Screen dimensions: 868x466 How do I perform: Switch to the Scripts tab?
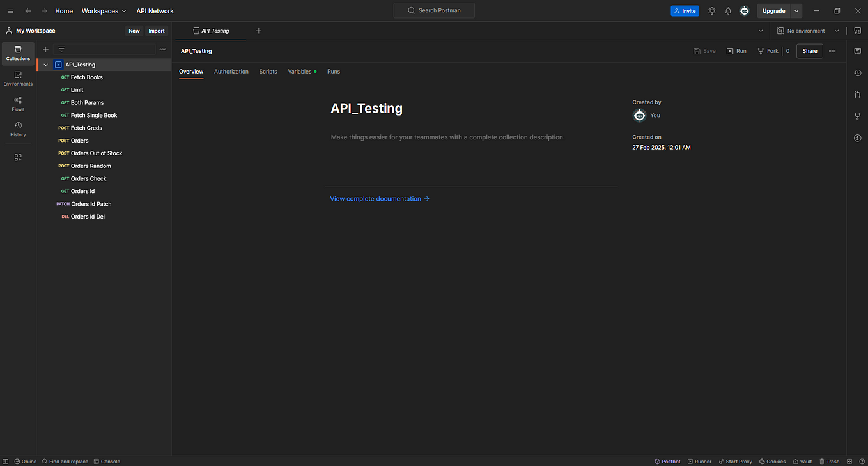pyautogui.click(x=268, y=72)
